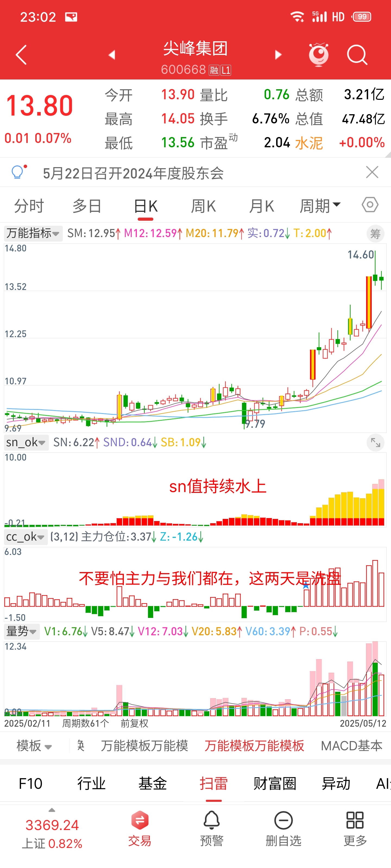Select the 日K chart tab
The image size is (391, 868).
point(145,206)
